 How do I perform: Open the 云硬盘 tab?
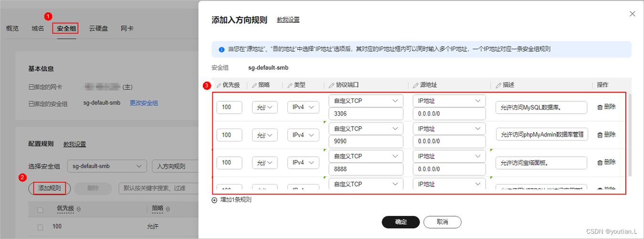[98, 29]
